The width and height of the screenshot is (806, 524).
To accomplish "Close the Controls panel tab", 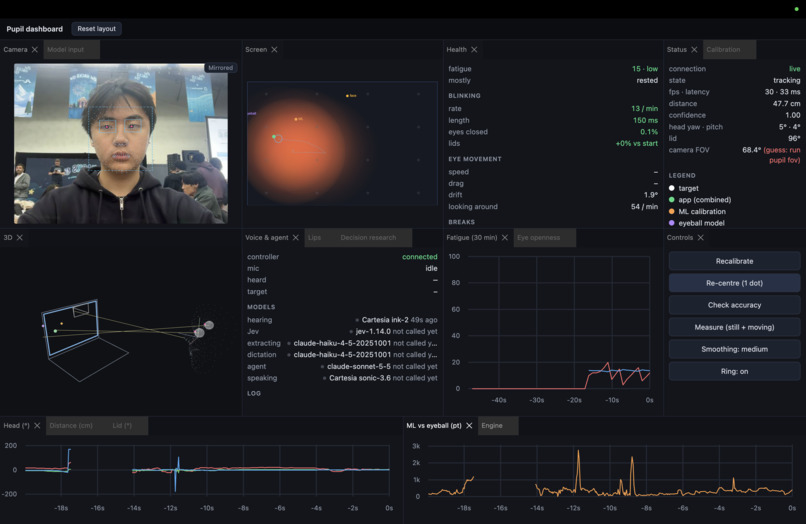I will tap(701, 238).
